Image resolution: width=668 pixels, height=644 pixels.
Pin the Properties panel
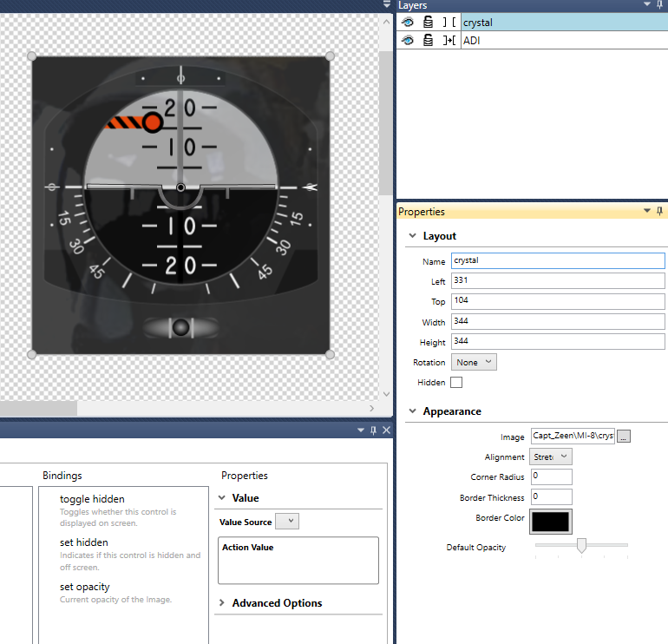(x=659, y=211)
